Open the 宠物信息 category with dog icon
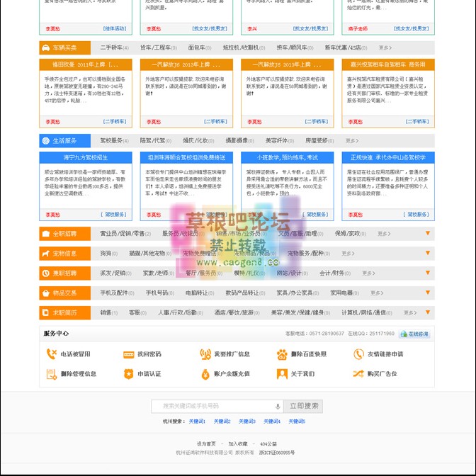The width and height of the screenshot is (476, 476). 64,253
